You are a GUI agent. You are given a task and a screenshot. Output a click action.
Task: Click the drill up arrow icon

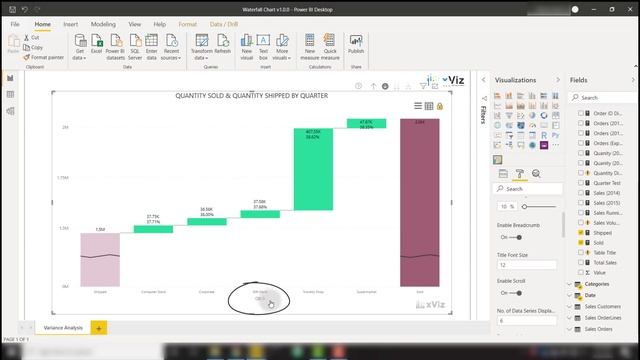373,86
